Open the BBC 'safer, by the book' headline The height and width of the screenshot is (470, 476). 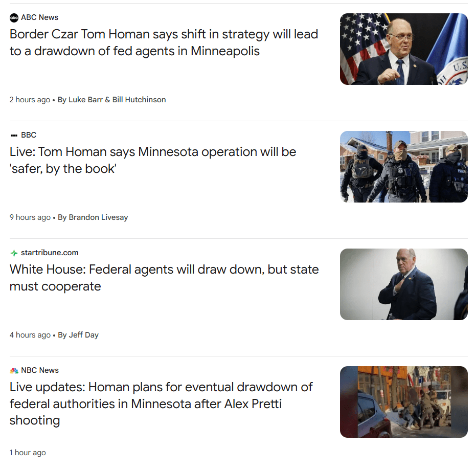153,160
